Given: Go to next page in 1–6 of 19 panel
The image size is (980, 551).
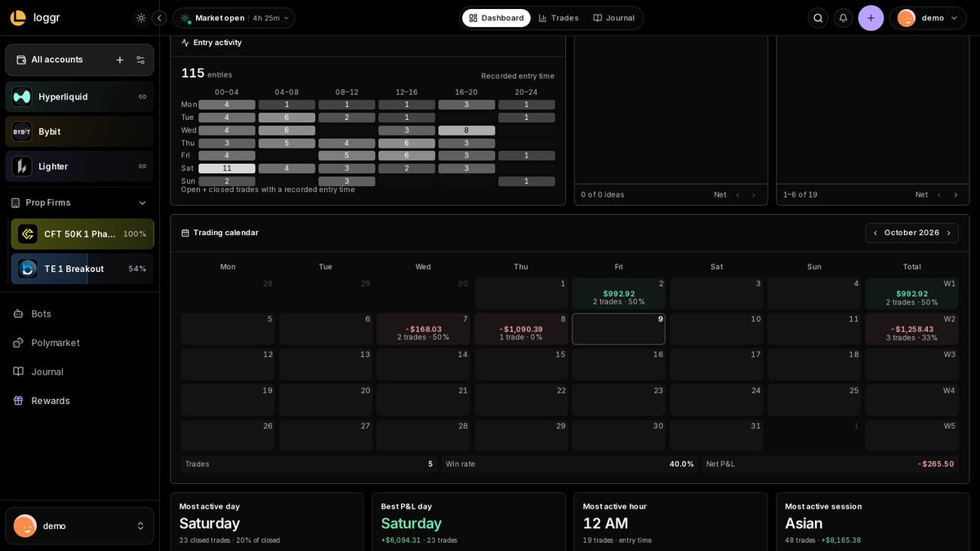Looking at the screenshot, I should (x=955, y=195).
